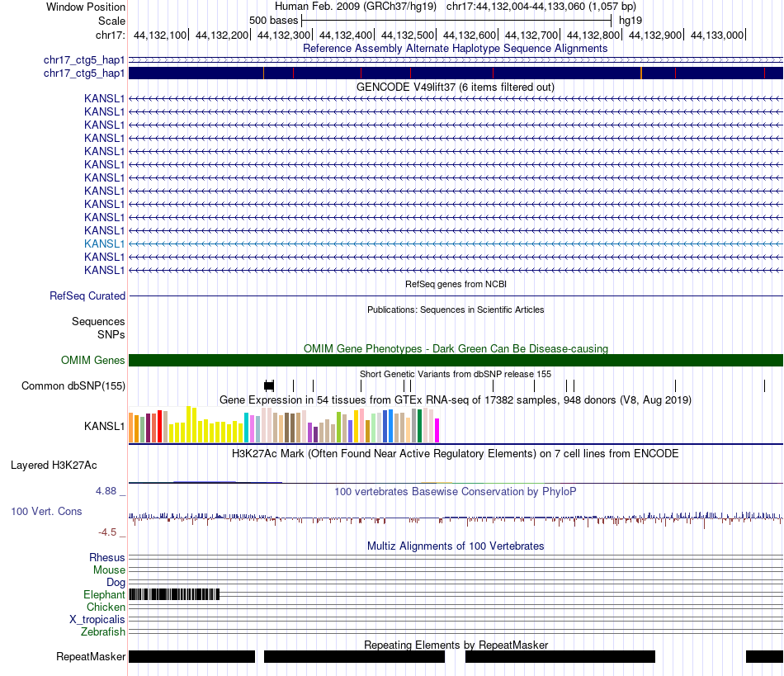
Task: Click the thick black dbSNP variant block
Action: (x=269, y=385)
